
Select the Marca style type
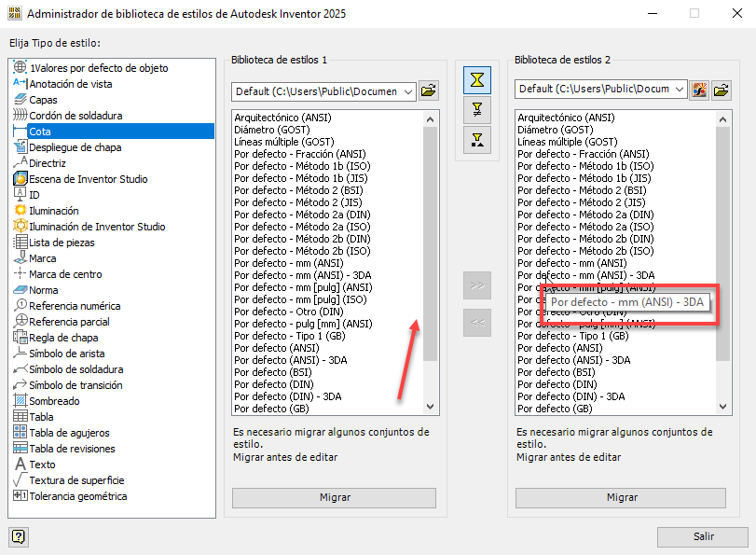click(43, 258)
